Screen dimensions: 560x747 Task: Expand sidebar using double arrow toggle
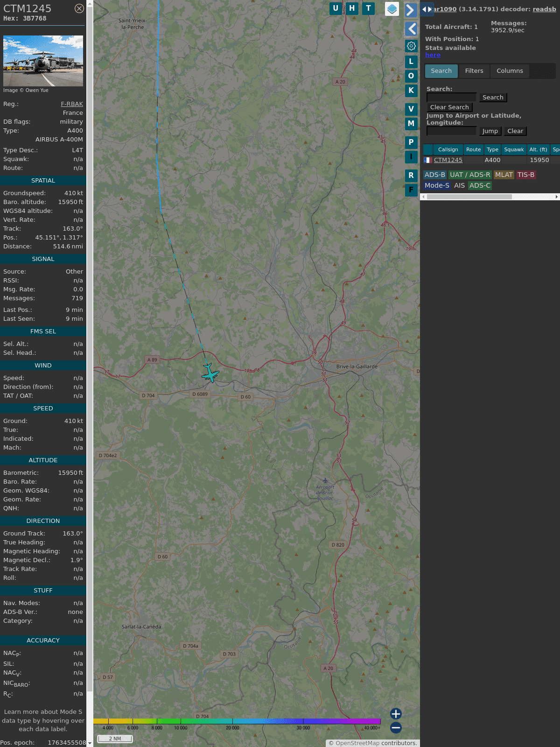(427, 9)
